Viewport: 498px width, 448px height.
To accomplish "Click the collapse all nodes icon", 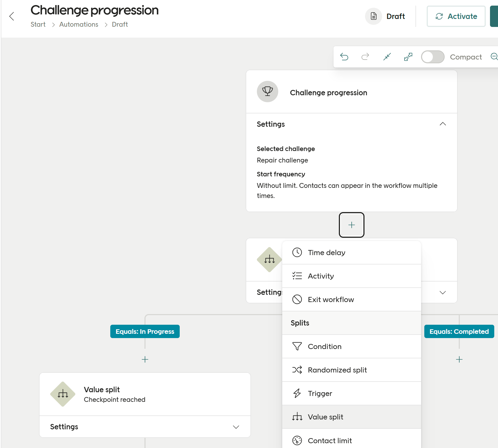I will pyautogui.click(x=387, y=57).
